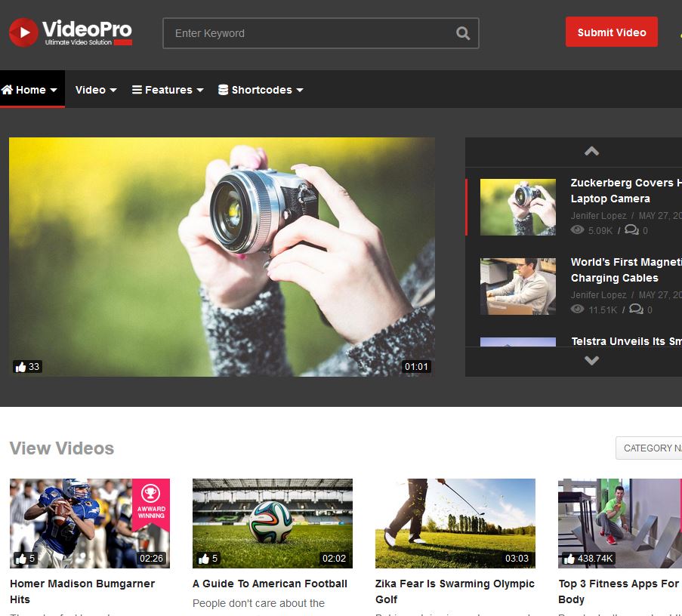Click the 5.09K view count
The height and width of the screenshot is (616, 682).
(x=600, y=230)
